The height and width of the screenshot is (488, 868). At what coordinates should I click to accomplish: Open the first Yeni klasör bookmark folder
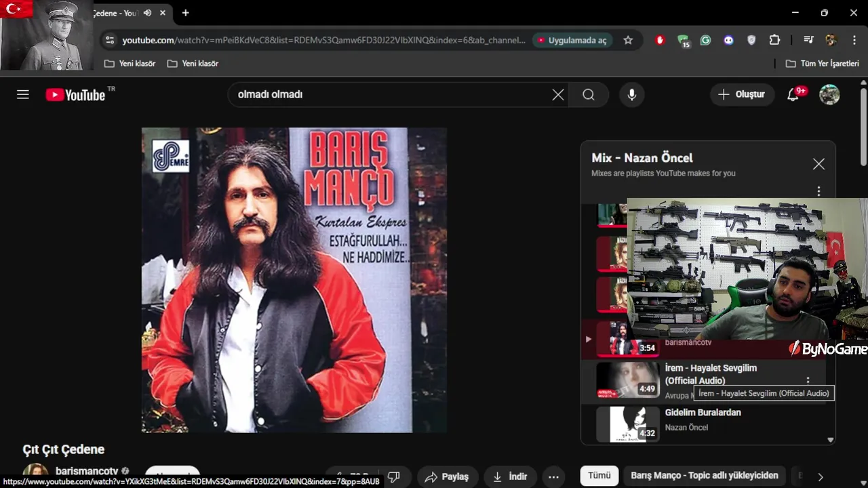(x=130, y=64)
